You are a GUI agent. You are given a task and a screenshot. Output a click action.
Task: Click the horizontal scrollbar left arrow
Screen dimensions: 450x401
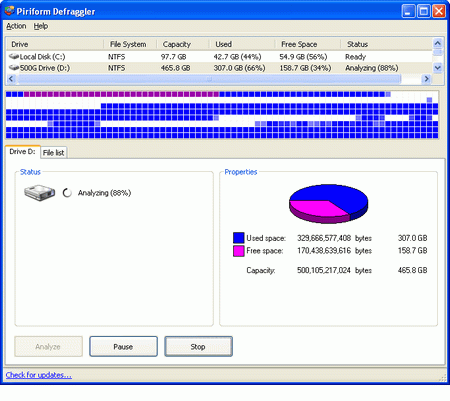coord(11,79)
